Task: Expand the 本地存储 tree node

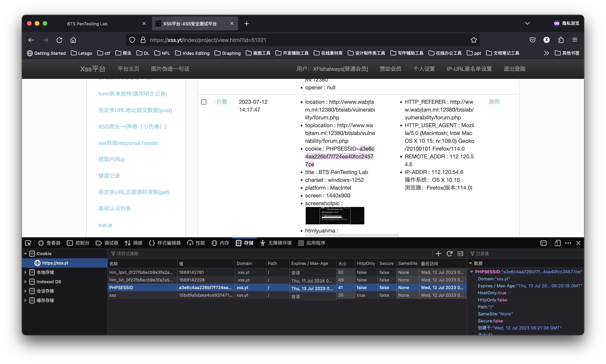Action: pos(26,272)
